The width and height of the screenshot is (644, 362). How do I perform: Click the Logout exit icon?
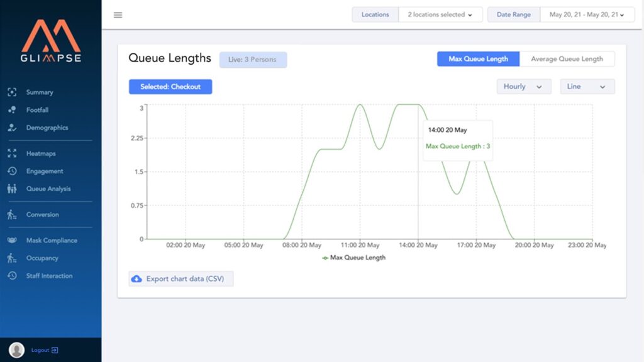[55, 350]
